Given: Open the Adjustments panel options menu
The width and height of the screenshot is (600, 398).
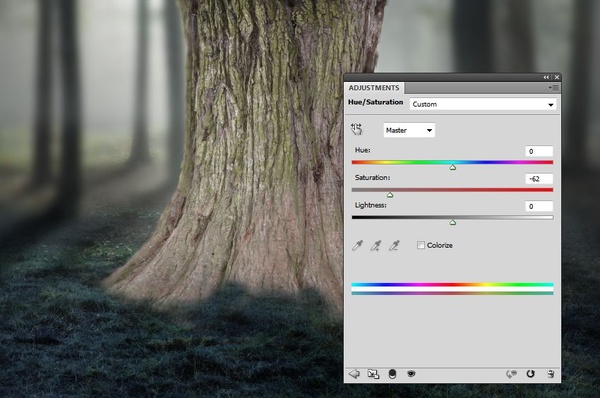Looking at the screenshot, I should pyautogui.click(x=553, y=88).
